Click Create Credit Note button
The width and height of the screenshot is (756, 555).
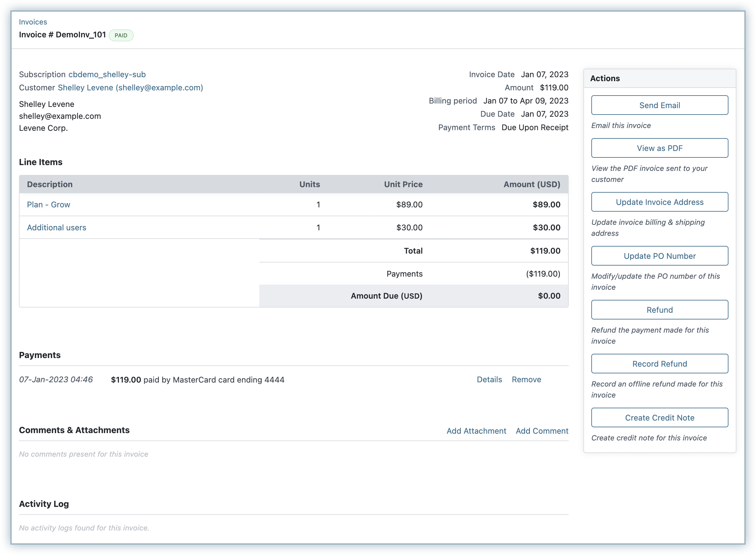click(x=659, y=417)
